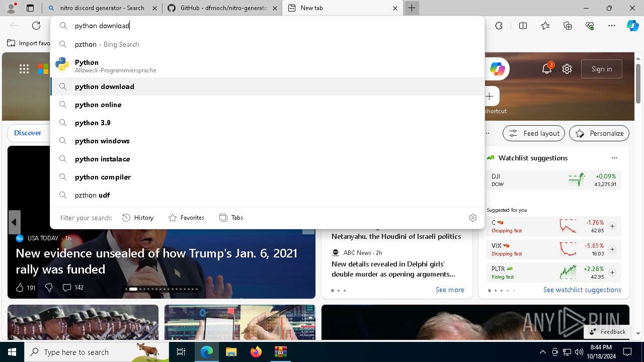The image size is (644, 362).
Task: Open the apps grid launcher icon
Action: point(24,69)
